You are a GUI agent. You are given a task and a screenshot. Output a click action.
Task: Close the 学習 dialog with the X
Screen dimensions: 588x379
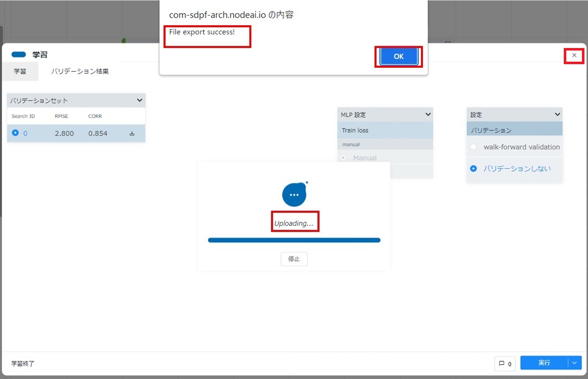pyautogui.click(x=574, y=55)
